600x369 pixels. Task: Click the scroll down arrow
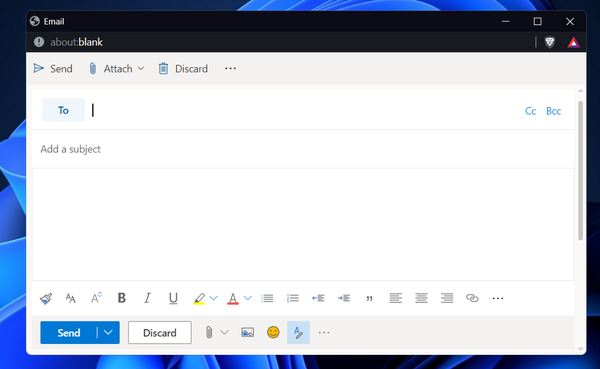[x=580, y=349]
